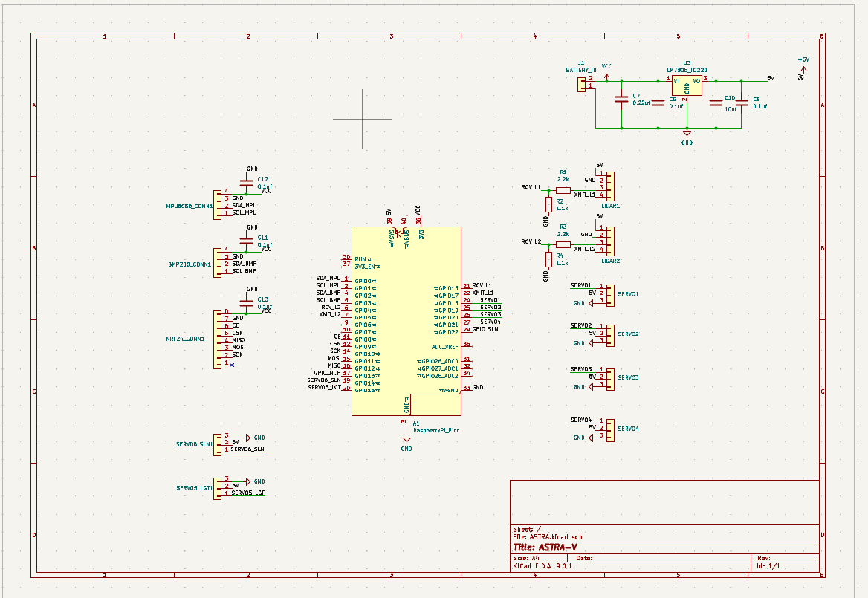Viewport: 868px width, 598px height.
Task: Click the NRF24_CONN1 connector symbol
Action: pos(218,338)
